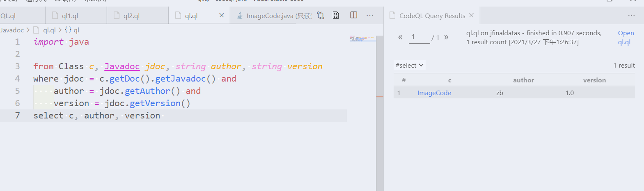The width and height of the screenshot is (644, 191).
Task: Close the ql.ql editor tab
Action: (x=222, y=15)
